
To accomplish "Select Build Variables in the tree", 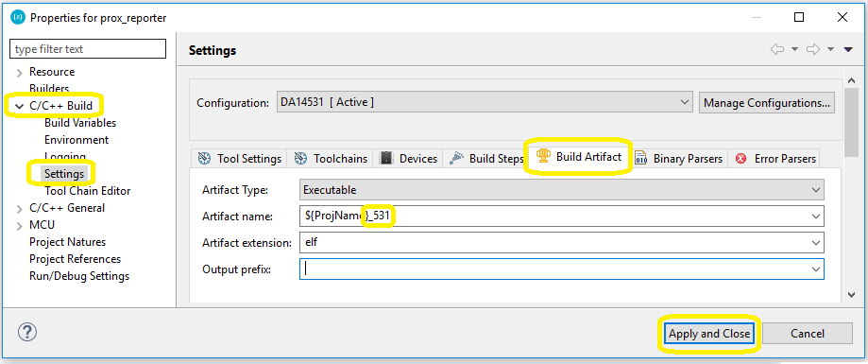I will [80, 123].
